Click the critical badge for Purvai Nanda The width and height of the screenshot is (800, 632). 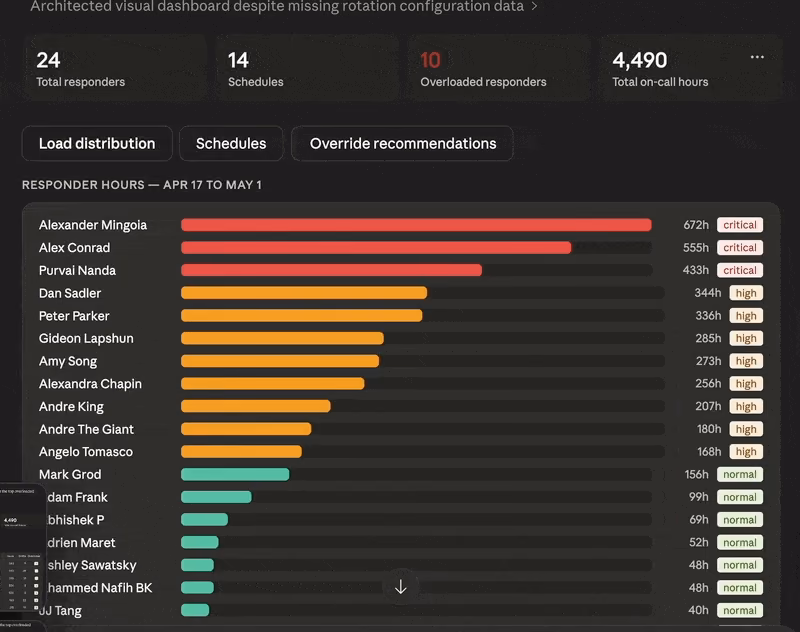[740, 270]
